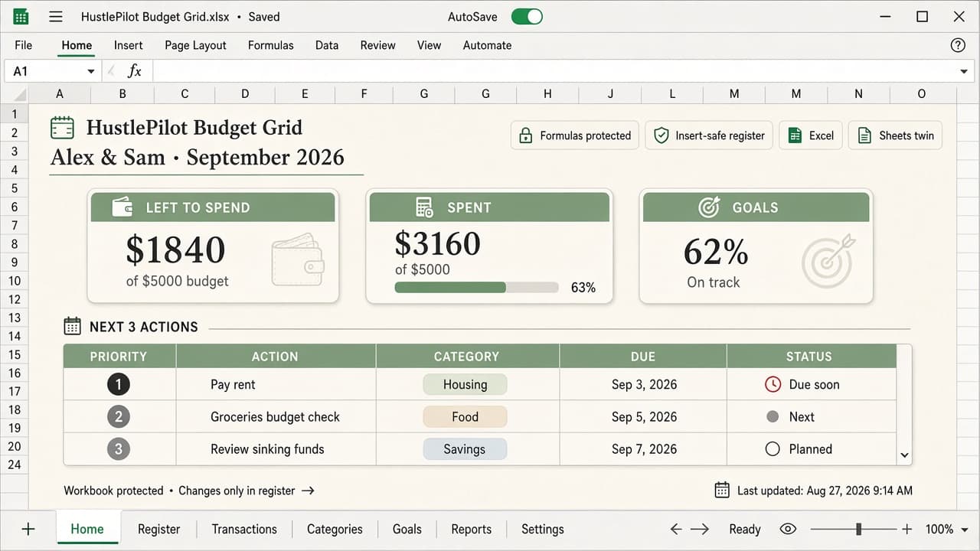Click the Due soon clock icon
The image size is (980, 551).
[x=773, y=384]
